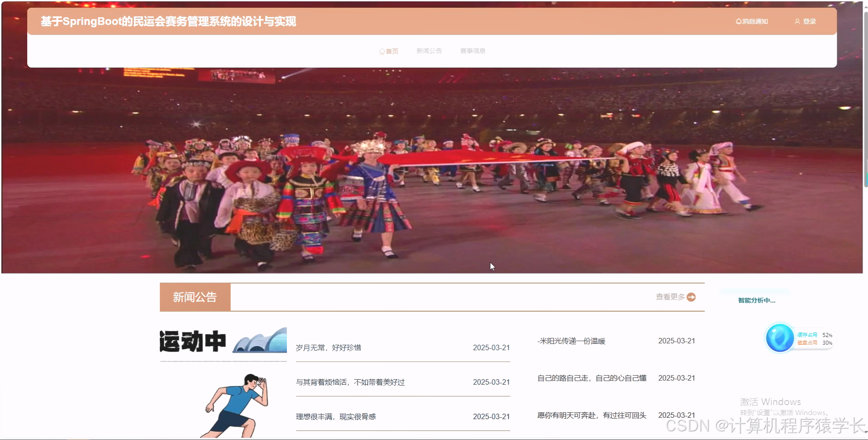Click the site title 基于SpringBoot的民运会赛务管理系统

tap(168, 21)
